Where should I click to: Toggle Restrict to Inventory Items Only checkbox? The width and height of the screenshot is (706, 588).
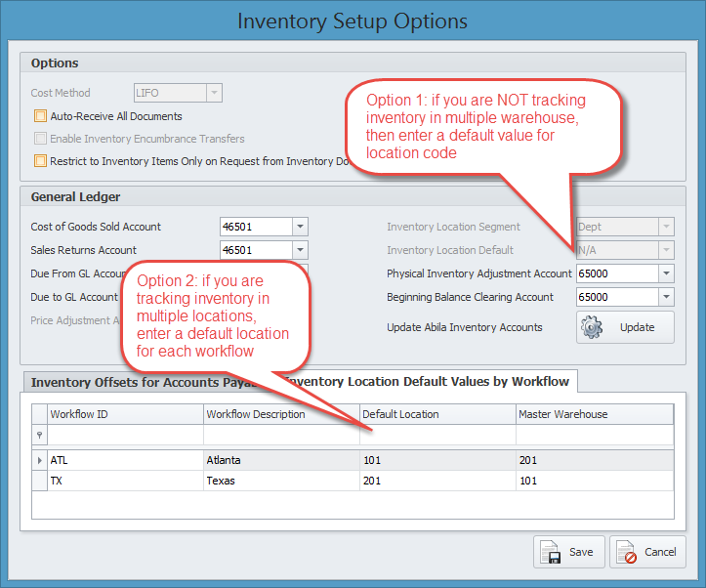point(40,161)
